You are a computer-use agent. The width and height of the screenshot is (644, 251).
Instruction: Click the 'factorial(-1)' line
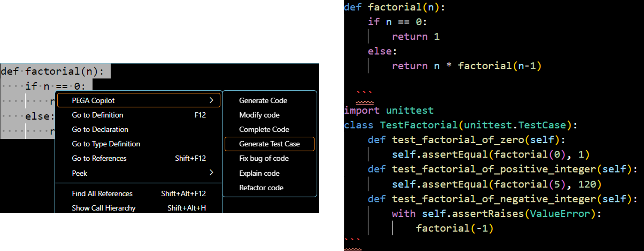click(x=454, y=228)
